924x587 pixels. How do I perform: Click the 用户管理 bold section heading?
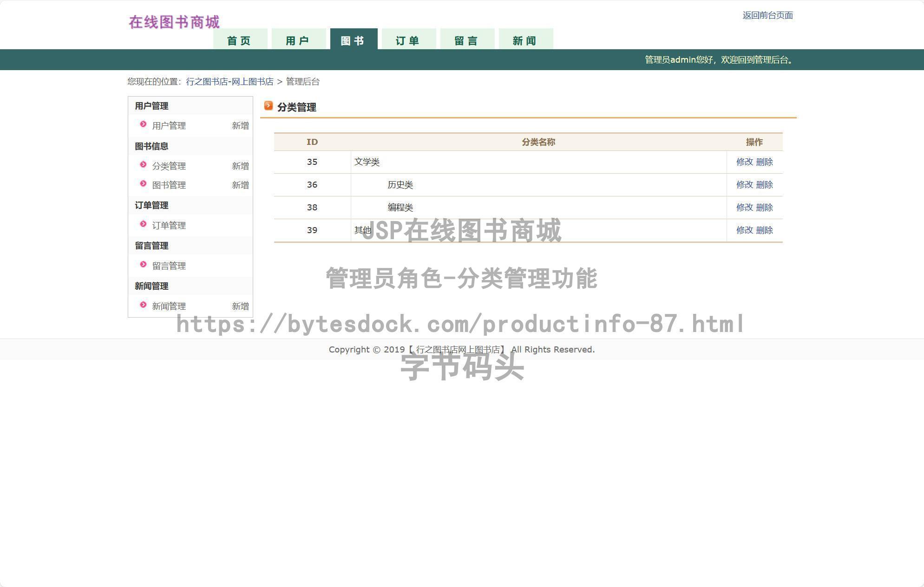tap(151, 106)
